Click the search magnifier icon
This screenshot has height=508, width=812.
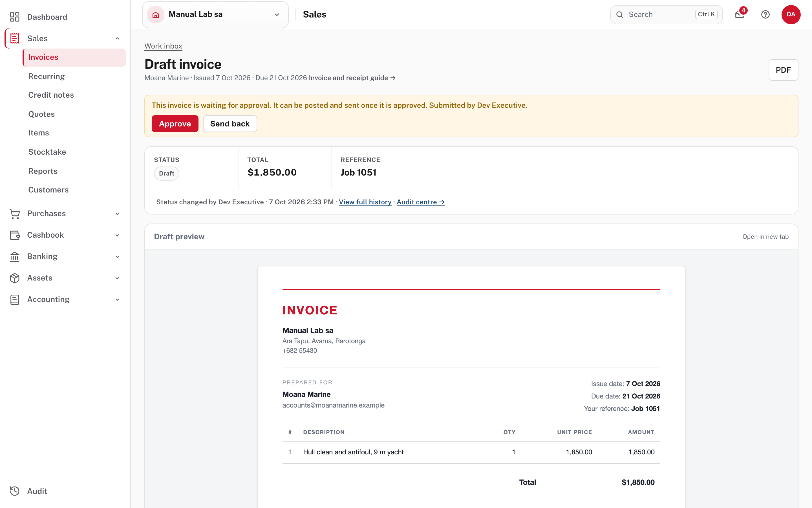(620, 15)
